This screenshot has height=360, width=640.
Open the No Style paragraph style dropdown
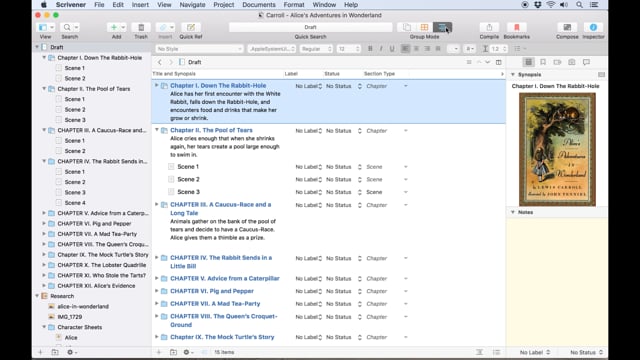199,49
